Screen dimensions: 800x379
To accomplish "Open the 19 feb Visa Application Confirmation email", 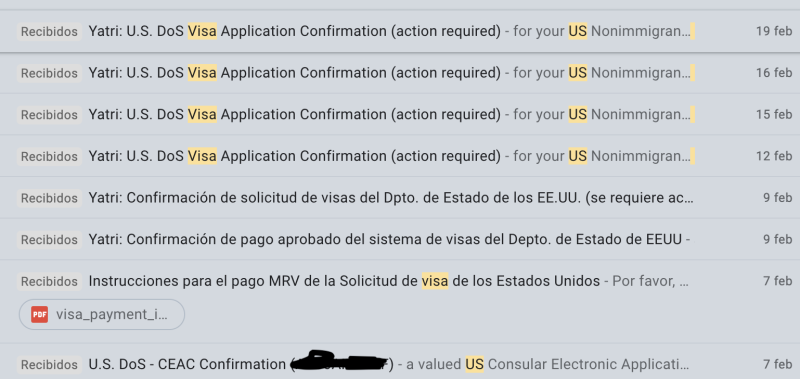I will click(x=400, y=31).
